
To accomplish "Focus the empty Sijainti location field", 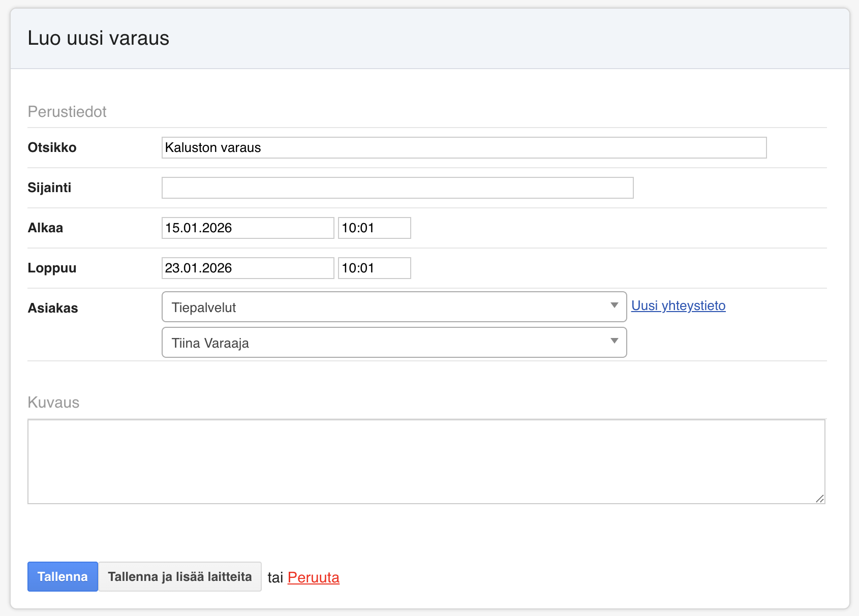I will click(397, 188).
